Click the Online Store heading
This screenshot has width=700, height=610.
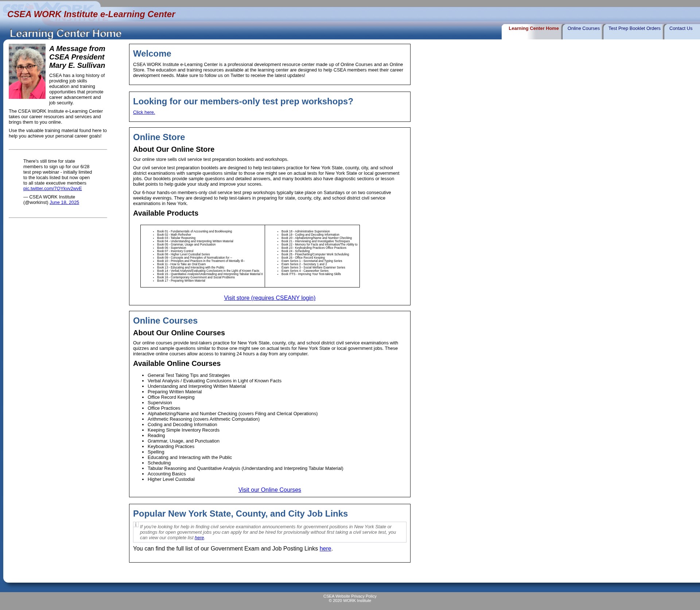click(x=159, y=137)
